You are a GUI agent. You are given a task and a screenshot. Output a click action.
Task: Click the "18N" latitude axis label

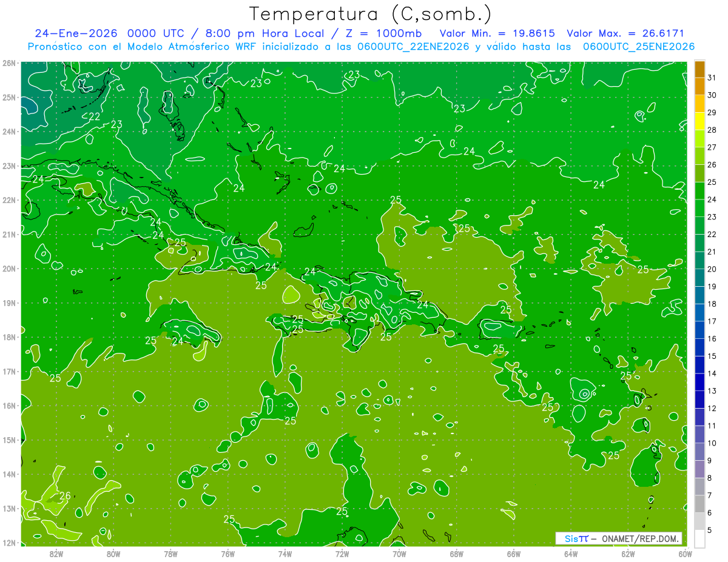point(8,337)
